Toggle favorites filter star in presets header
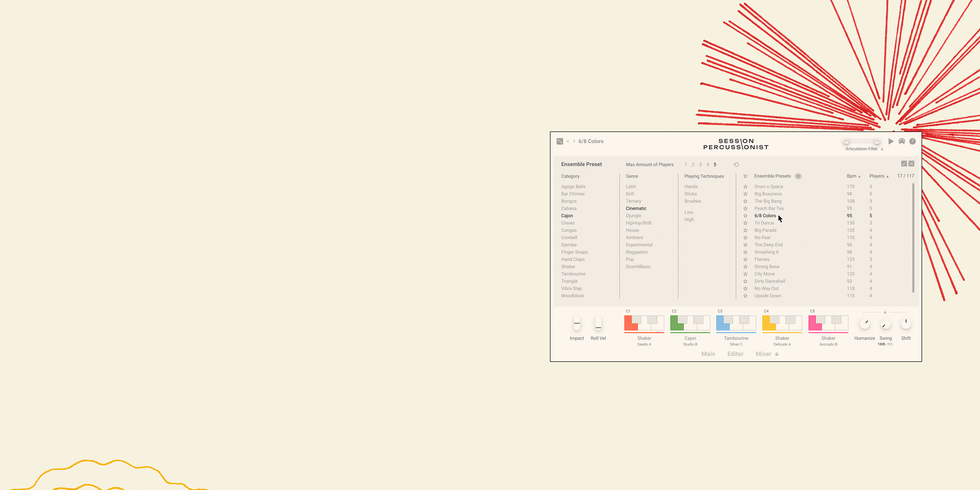 click(745, 176)
